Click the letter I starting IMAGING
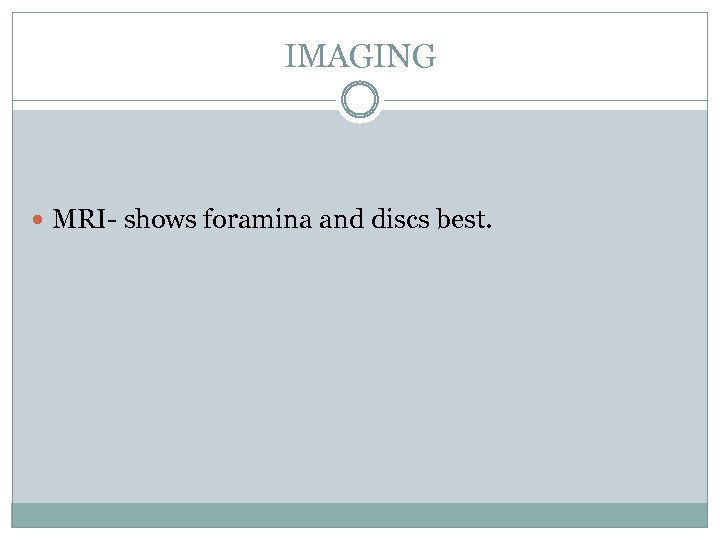This screenshot has width=720, height=540. 290,57
